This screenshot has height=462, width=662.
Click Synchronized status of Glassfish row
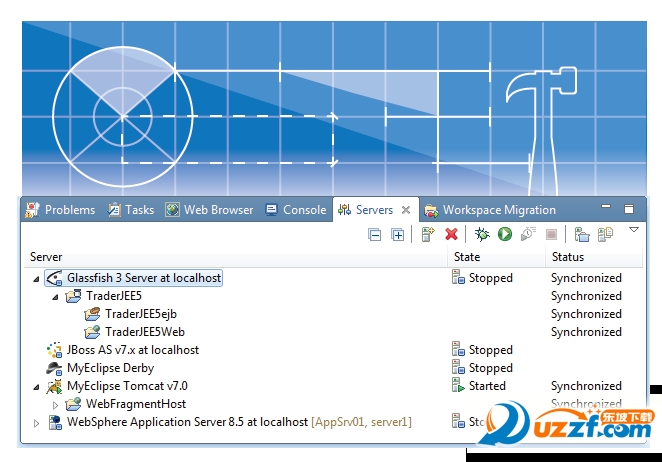[x=586, y=278]
